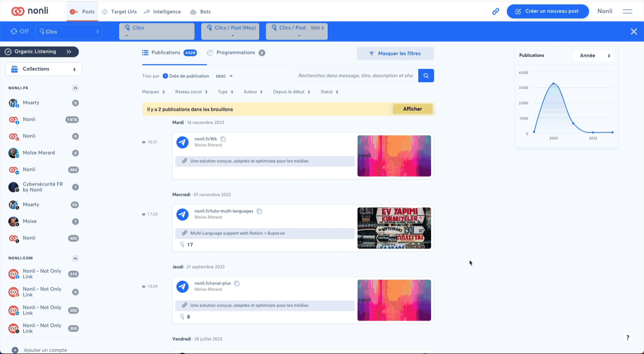This screenshot has width=644, height=354.
Task: Copy the nonli.fr/canal-plus link
Action: (x=237, y=284)
